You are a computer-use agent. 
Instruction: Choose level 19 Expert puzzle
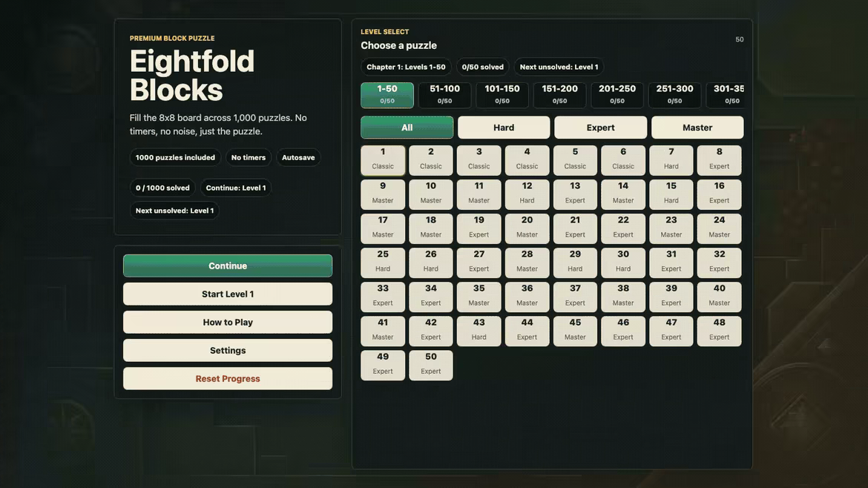(479, 228)
